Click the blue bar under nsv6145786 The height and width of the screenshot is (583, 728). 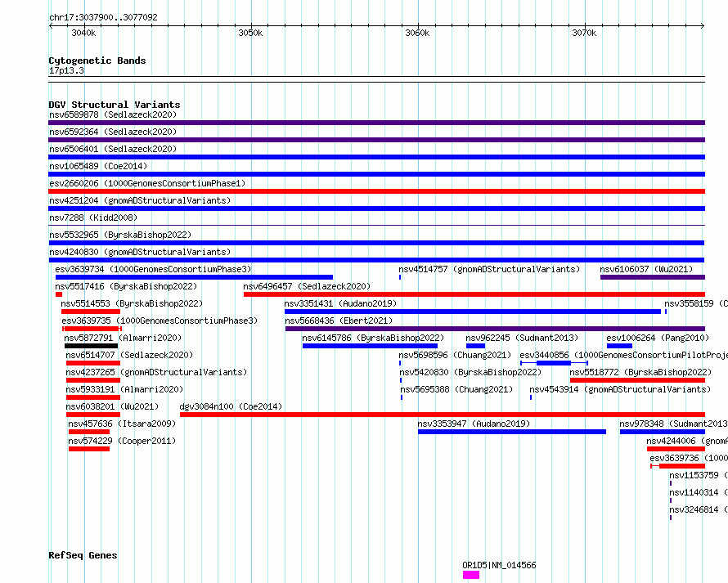pos(370,346)
